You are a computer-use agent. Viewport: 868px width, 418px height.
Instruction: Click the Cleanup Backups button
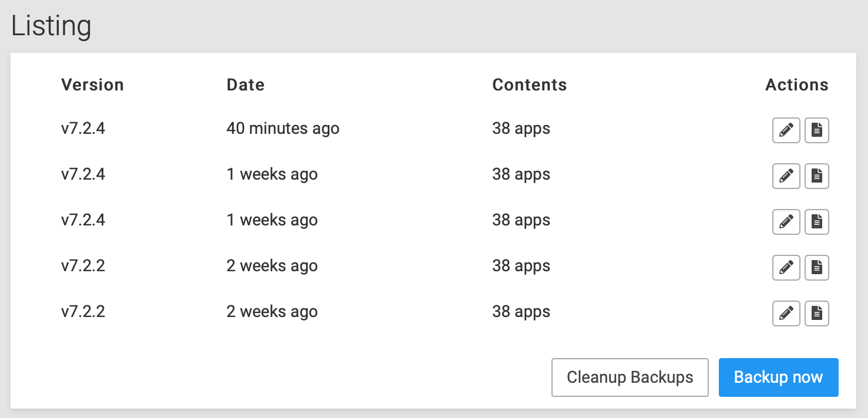point(630,377)
